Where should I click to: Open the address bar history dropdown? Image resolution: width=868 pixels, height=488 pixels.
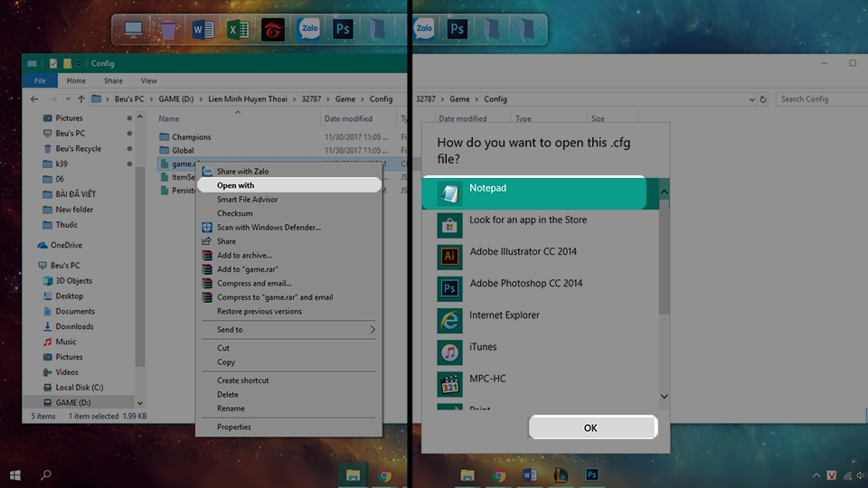(751, 99)
